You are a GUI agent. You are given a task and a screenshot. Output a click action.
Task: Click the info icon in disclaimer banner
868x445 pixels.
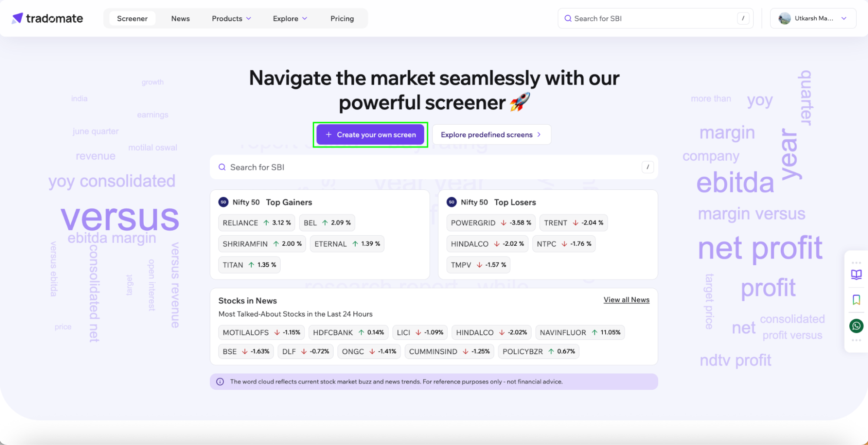click(x=220, y=382)
